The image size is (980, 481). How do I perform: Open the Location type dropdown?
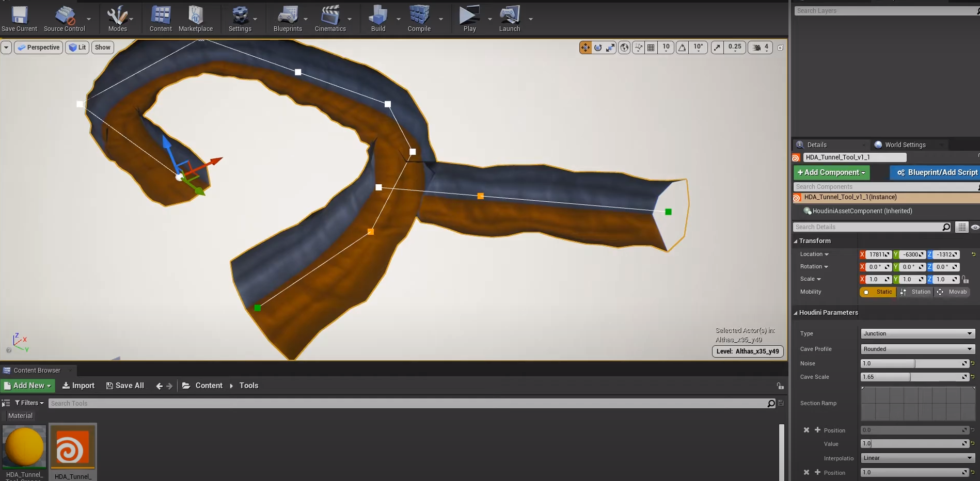(x=814, y=254)
